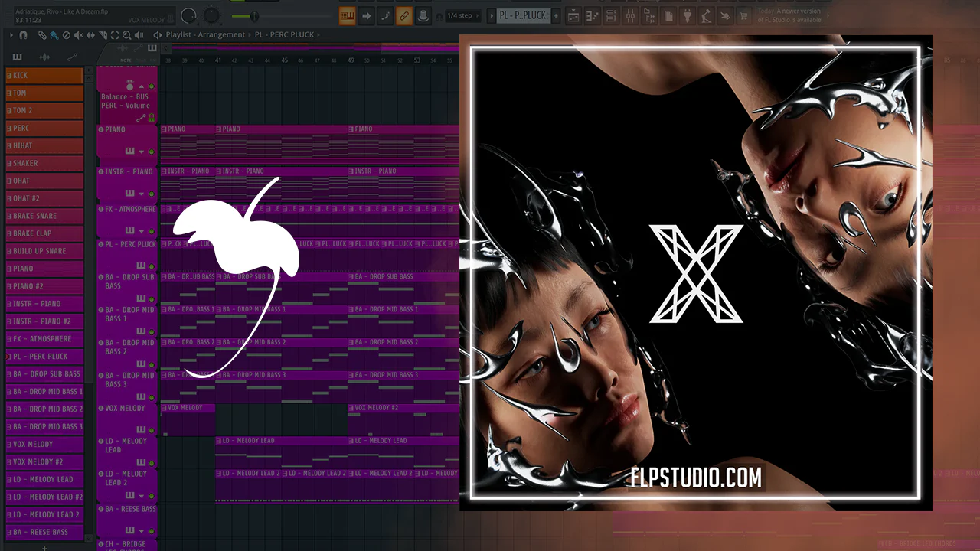Select the Zoom magnifier tool
Image resolution: width=980 pixels, height=551 pixels.
coord(126,35)
